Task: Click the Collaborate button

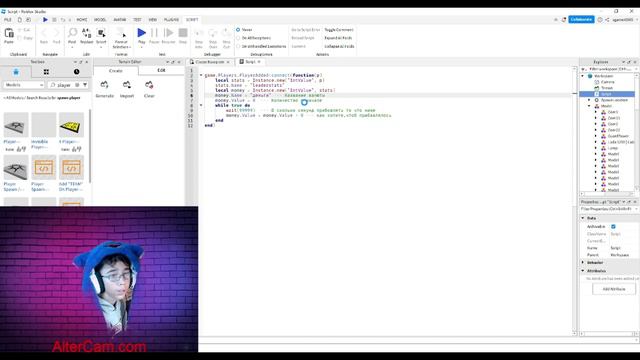Action: (581, 20)
